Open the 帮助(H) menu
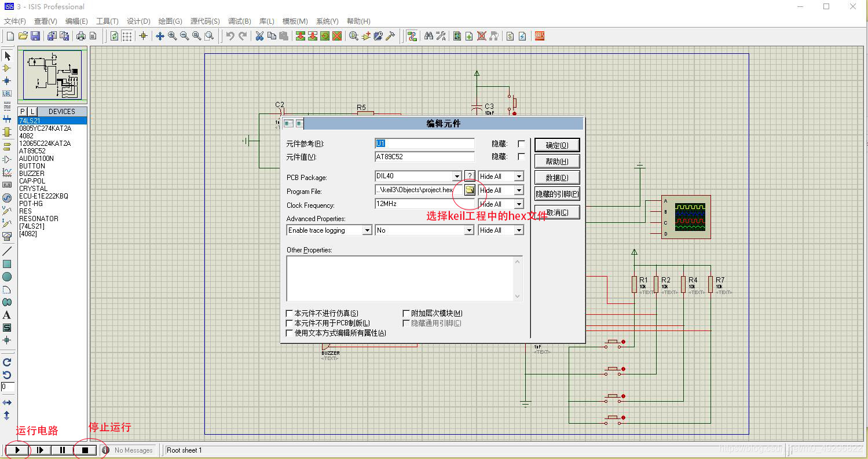The image size is (868, 459). 358,21
